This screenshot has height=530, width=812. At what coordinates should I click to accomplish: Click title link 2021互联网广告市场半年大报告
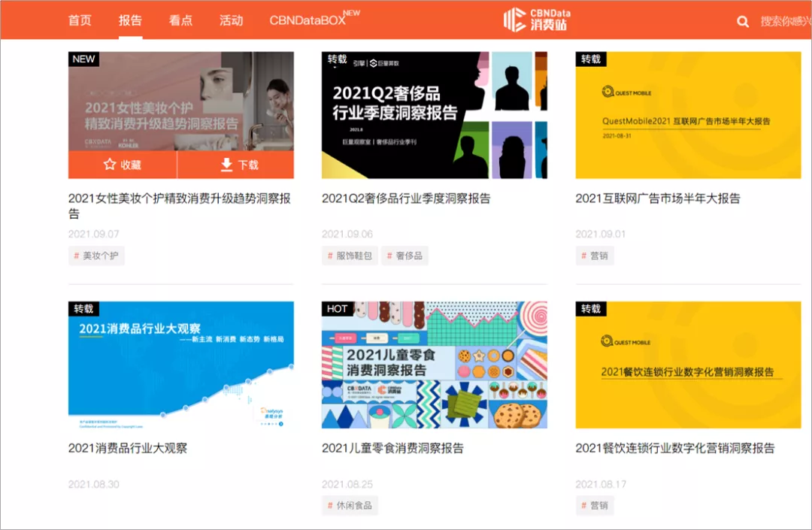pyautogui.click(x=658, y=198)
